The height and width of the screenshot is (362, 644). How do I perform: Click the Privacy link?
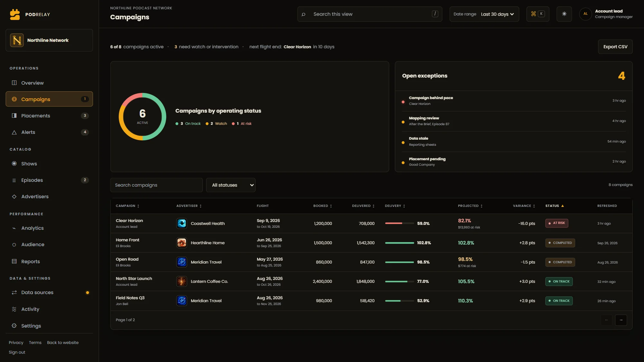point(16,342)
